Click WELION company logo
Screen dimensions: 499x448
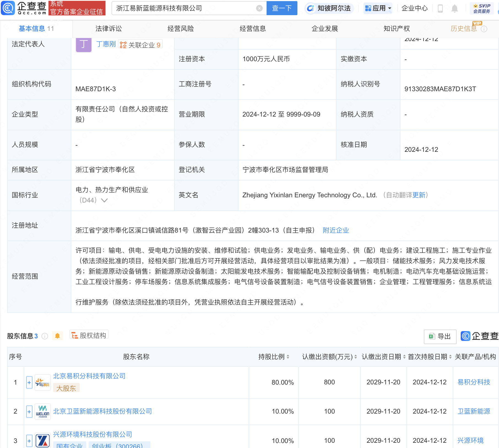coord(42,412)
